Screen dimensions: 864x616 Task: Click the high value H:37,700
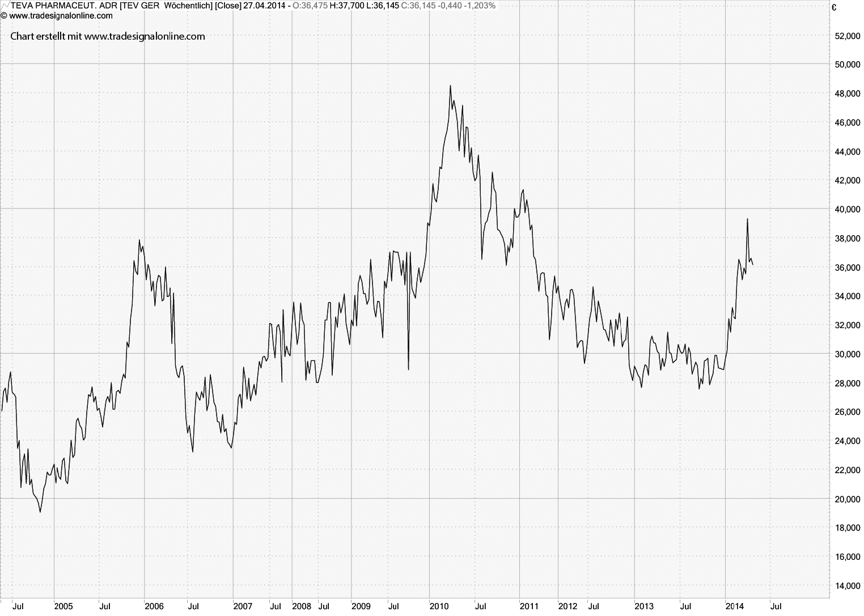[x=347, y=5]
